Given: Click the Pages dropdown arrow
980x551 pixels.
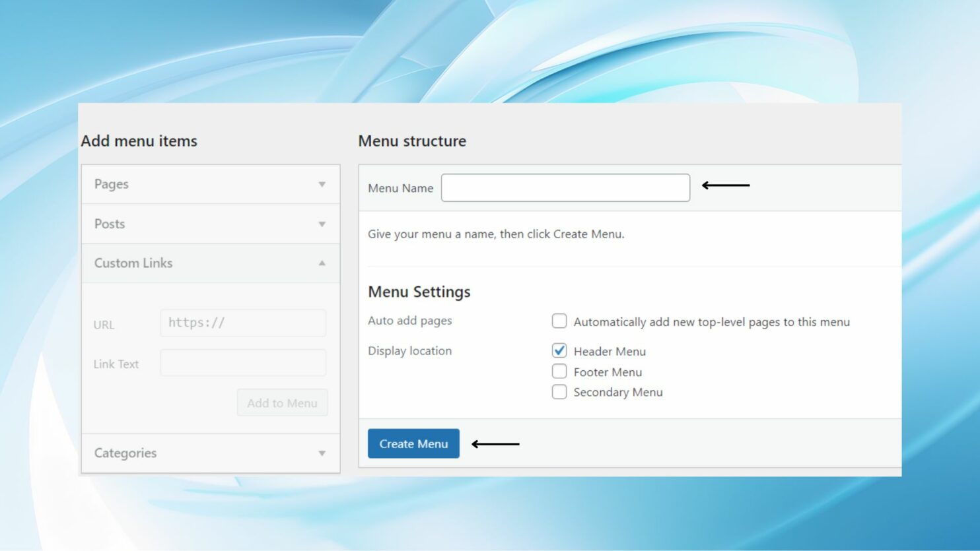Looking at the screenshot, I should coord(322,184).
